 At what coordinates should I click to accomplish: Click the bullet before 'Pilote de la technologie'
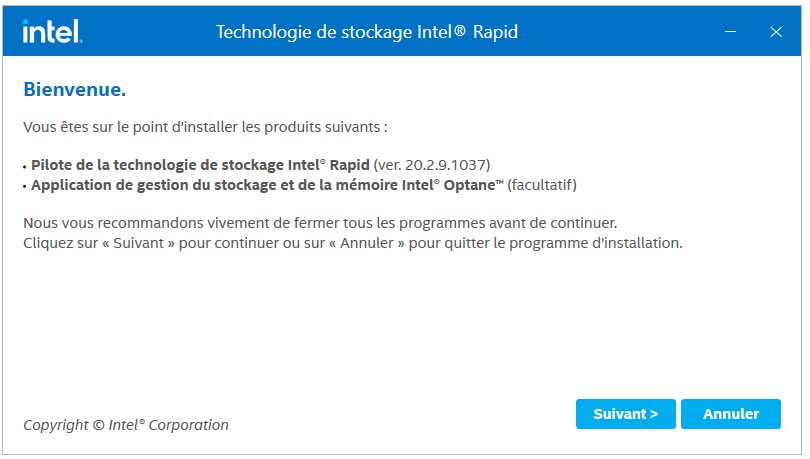coord(25,165)
